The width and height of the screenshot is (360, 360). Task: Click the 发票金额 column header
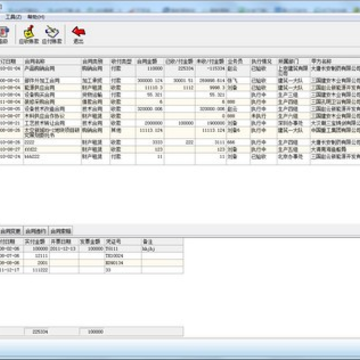(x=92, y=241)
